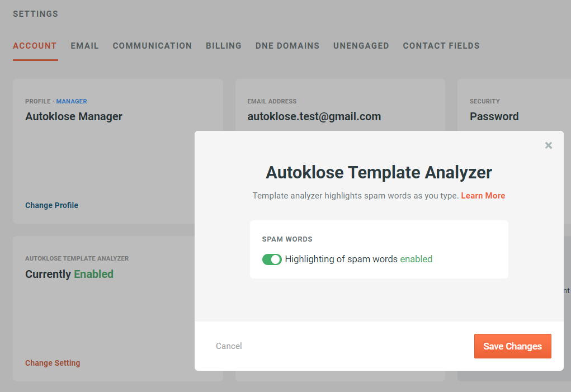Open the MANAGER profile link

(71, 101)
